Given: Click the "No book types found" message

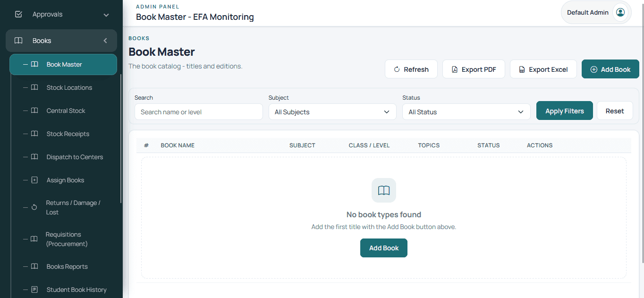Looking at the screenshot, I should [384, 214].
